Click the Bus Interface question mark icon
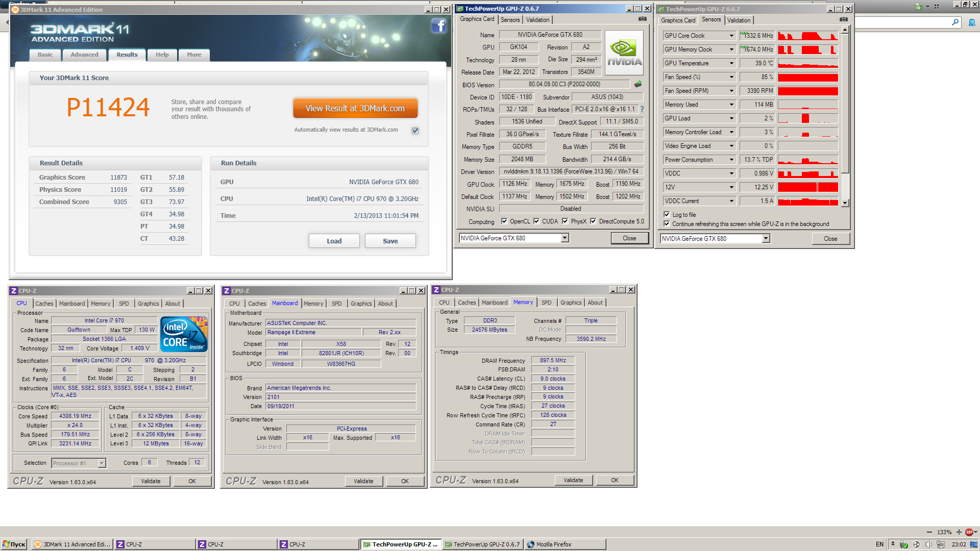 (642, 109)
